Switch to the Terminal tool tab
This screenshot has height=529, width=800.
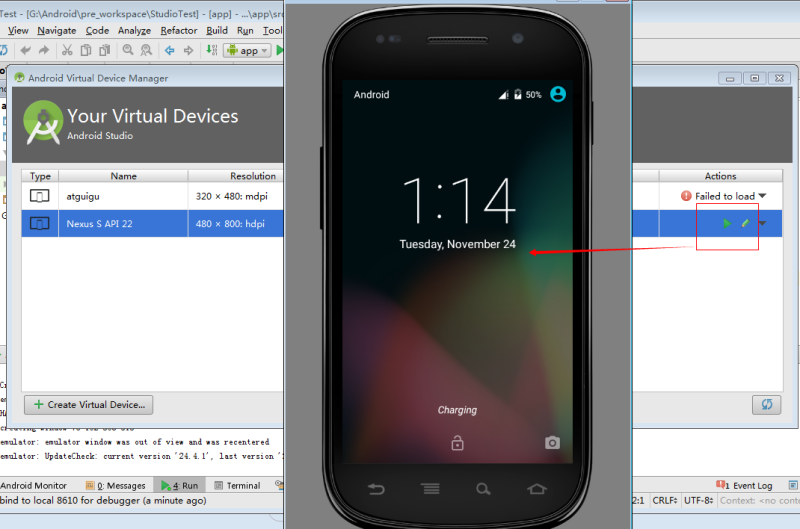[237, 485]
